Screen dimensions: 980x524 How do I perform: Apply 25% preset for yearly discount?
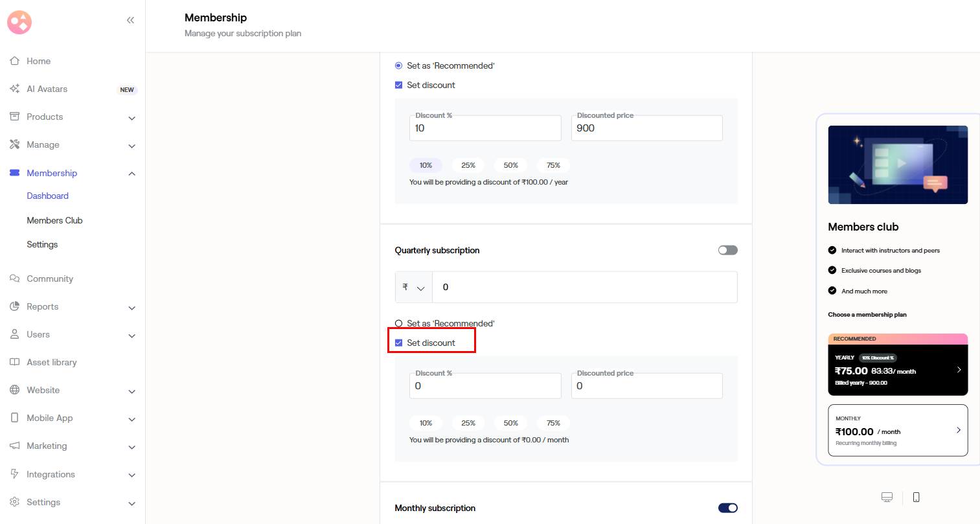pyautogui.click(x=468, y=165)
